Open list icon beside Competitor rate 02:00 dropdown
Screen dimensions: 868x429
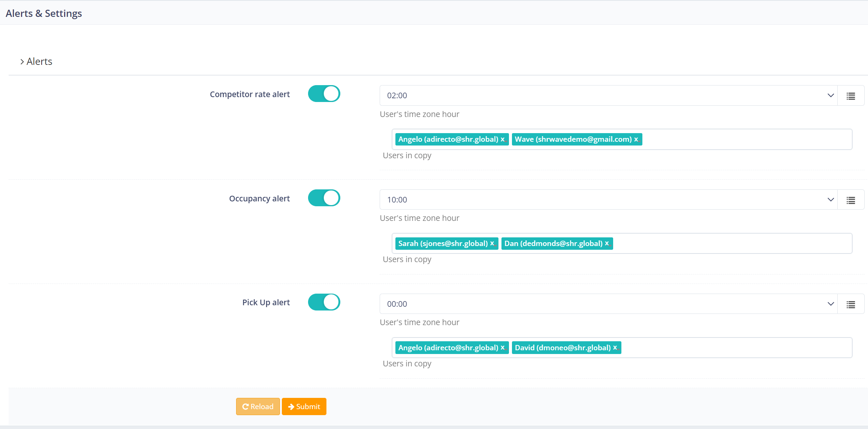coord(851,96)
